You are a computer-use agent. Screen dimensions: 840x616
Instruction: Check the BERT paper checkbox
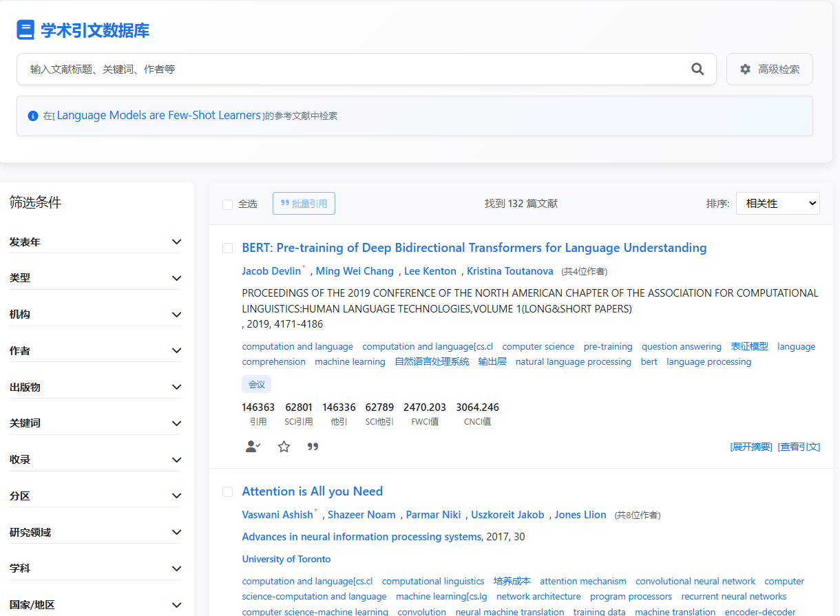228,248
